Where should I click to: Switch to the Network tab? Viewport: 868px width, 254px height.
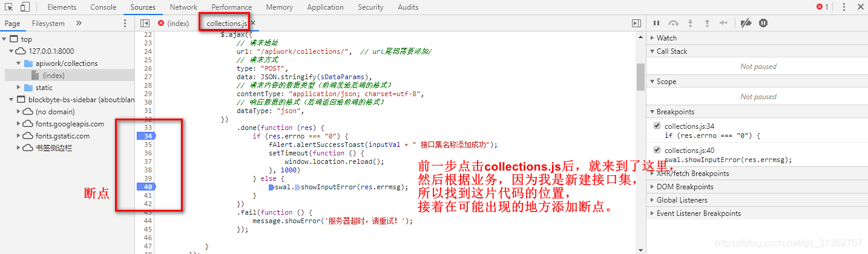pos(183,7)
